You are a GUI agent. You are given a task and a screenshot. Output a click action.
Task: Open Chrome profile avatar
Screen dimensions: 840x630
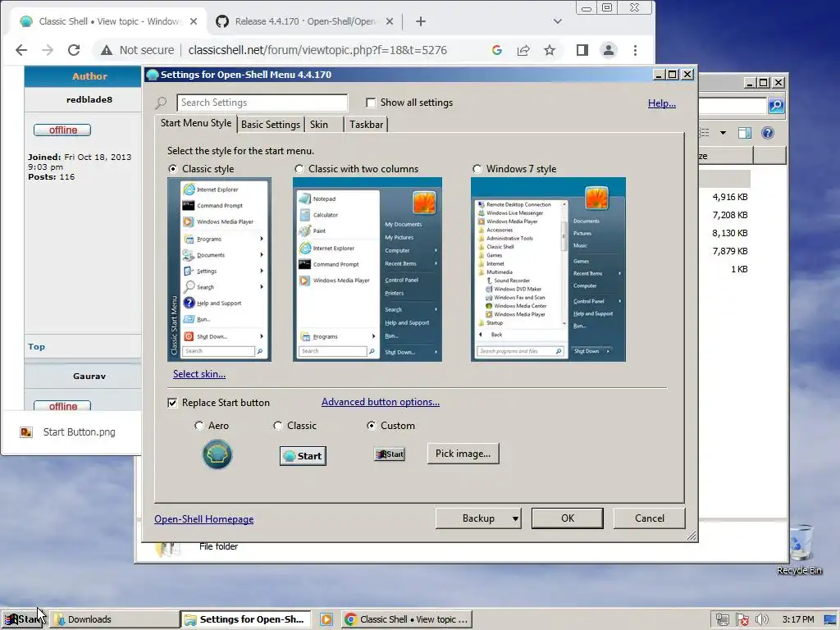click(609, 50)
